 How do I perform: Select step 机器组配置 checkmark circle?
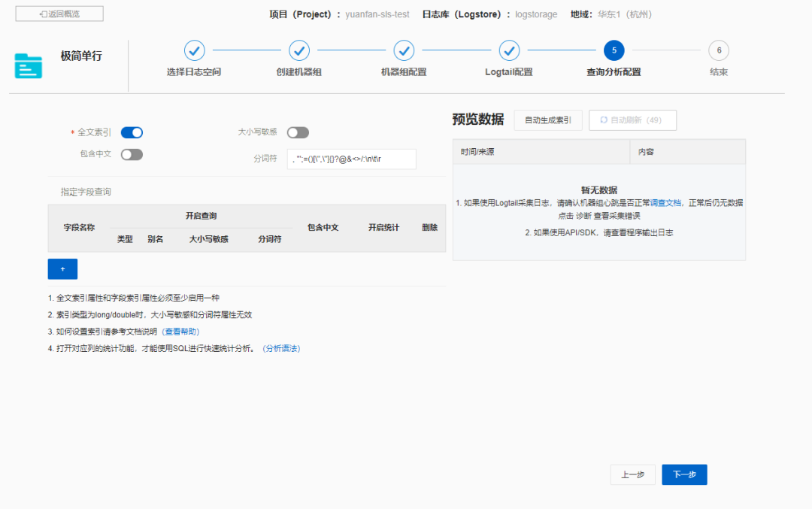(x=404, y=50)
